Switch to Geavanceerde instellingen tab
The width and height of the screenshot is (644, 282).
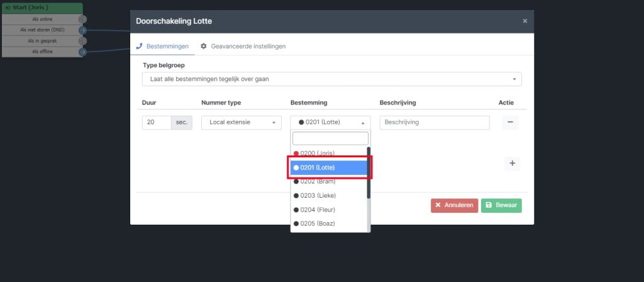tap(243, 46)
